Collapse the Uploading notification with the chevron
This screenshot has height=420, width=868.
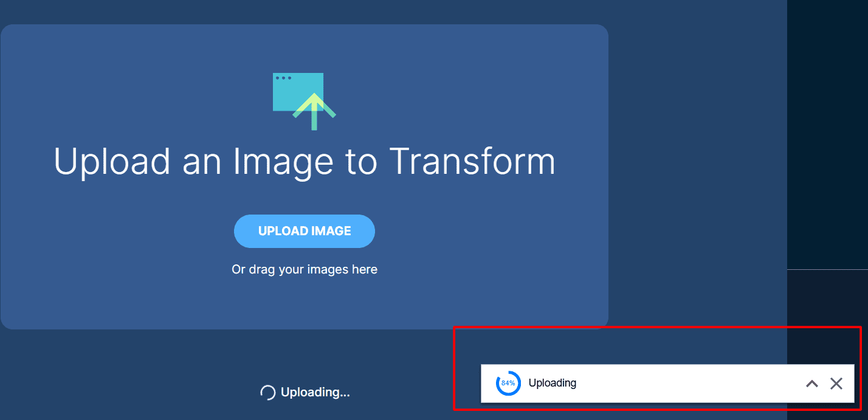tap(811, 383)
